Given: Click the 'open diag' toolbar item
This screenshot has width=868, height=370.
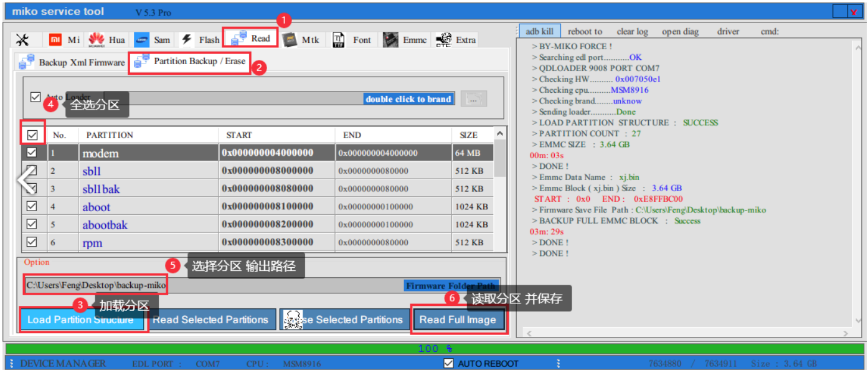Looking at the screenshot, I should point(680,32).
